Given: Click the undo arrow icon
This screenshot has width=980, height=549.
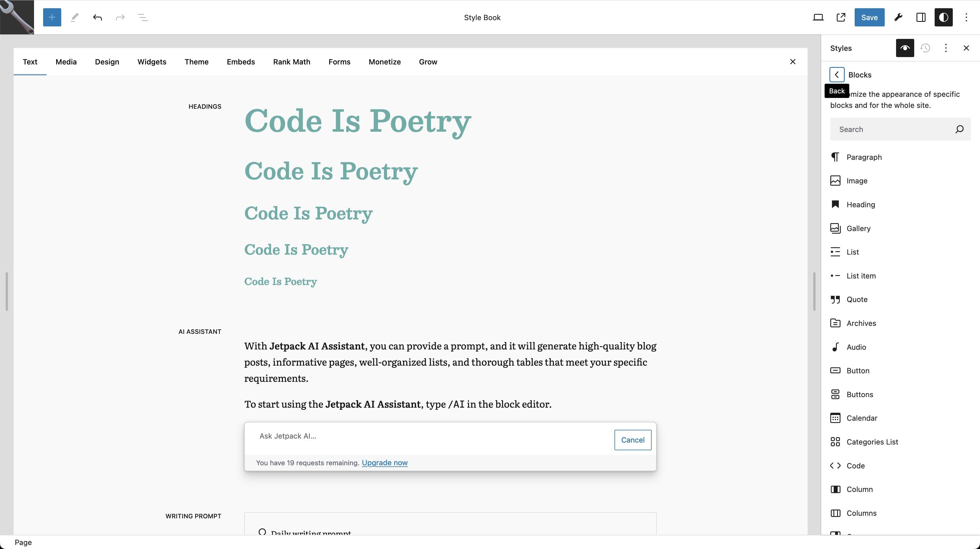Looking at the screenshot, I should click(97, 17).
